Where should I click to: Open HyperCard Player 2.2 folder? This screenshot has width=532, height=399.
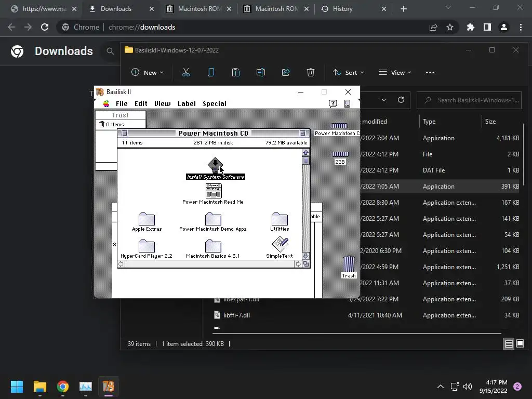[x=147, y=246]
